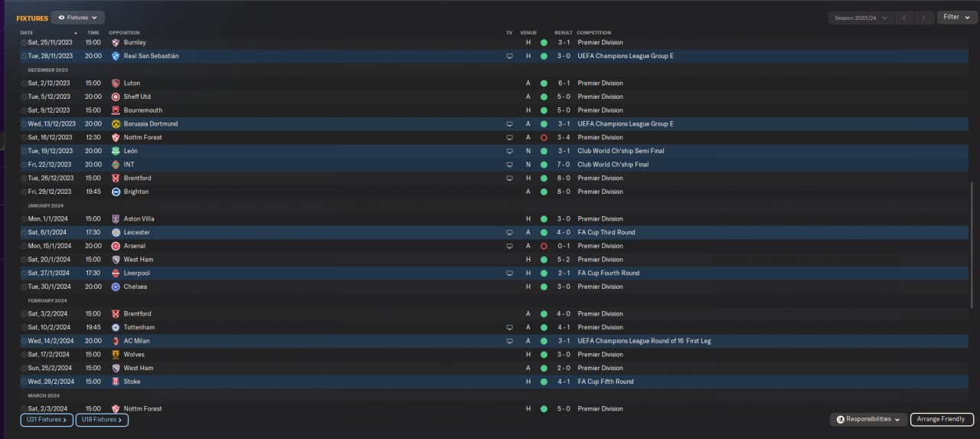Viewport: 980px width, 439px height.
Task: Sort by the Venue column header
Action: click(x=528, y=33)
